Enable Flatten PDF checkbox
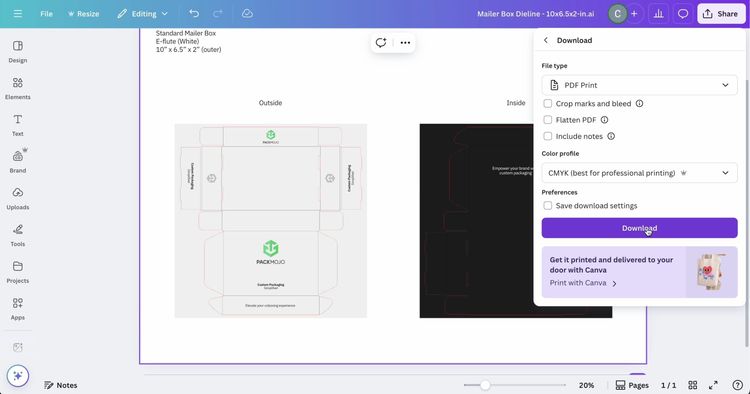Screen dimensions: 750x394 click(x=548, y=120)
